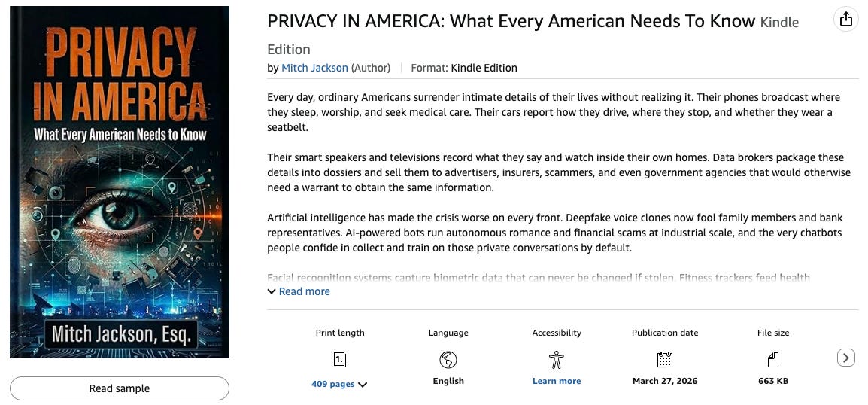Click the chevron beside Read more
This screenshot has width=868, height=405.
272,291
